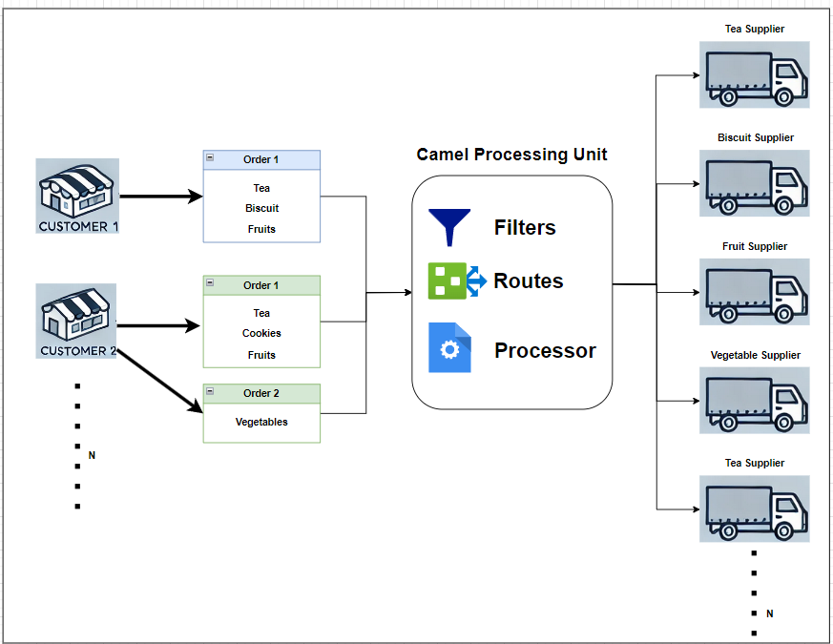Click the Biscuit item in blue order
The image size is (833, 644).
click(261, 208)
